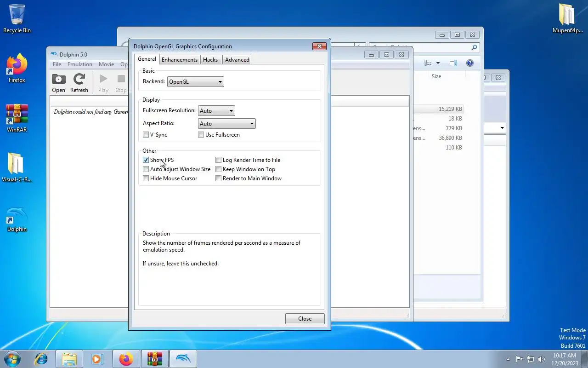Select the 36,890 KB file row
The width and height of the screenshot is (588, 368).
coord(438,138)
